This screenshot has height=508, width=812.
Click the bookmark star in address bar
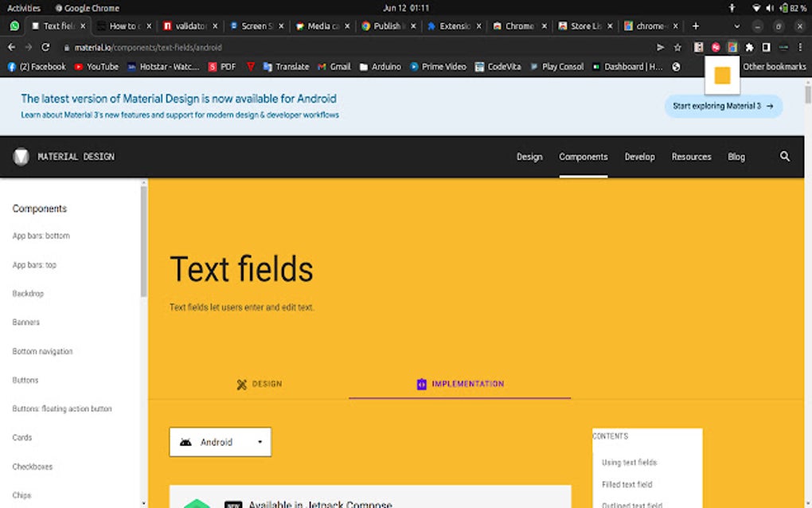676,47
